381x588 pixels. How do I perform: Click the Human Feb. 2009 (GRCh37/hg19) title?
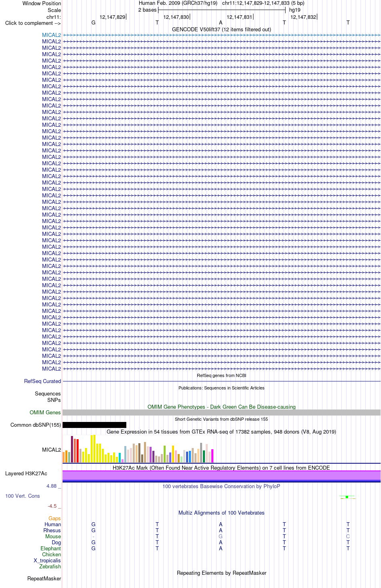tap(178, 3)
